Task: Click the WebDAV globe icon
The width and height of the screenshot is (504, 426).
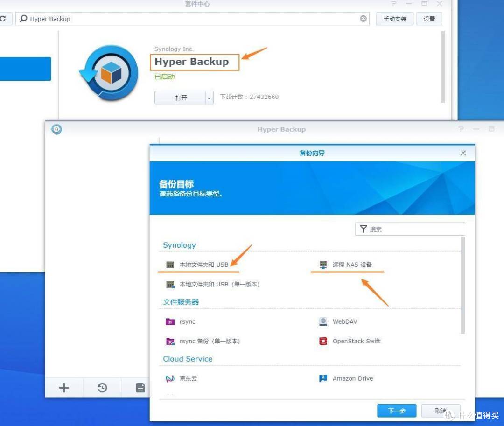Action: [x=323, y=321]
